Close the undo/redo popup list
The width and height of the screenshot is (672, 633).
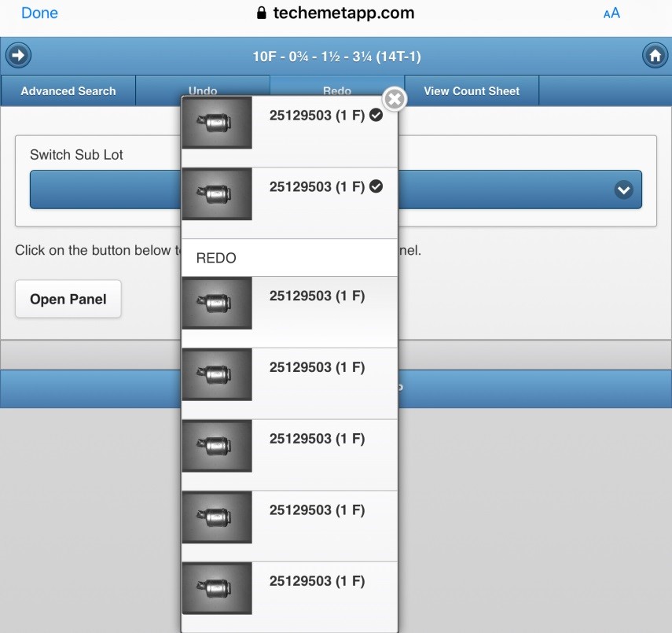tap(395, 99)
